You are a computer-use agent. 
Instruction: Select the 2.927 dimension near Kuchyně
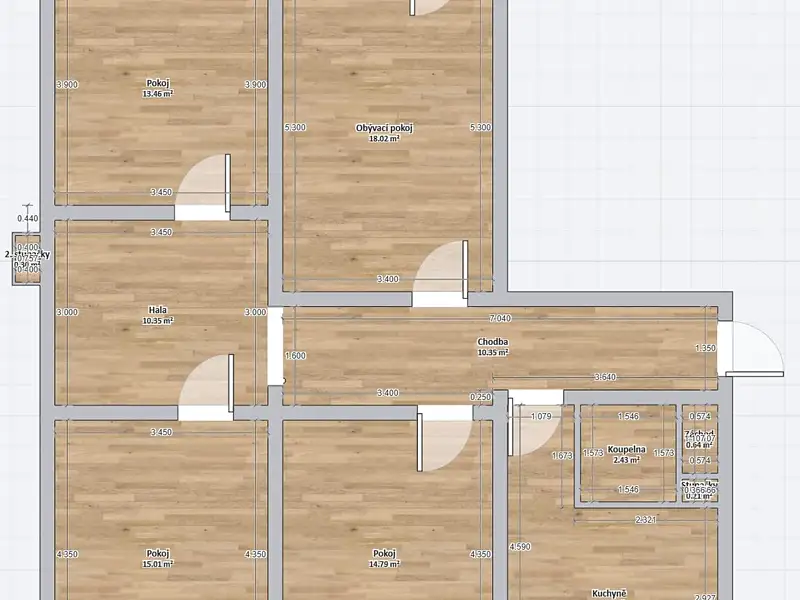point(707,596)
